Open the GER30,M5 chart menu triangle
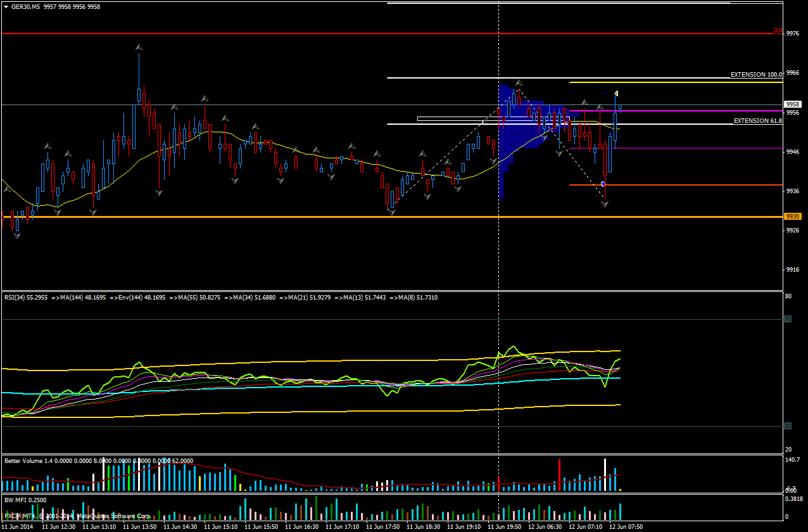Viewport: 808px width, 532px height. 6,6
